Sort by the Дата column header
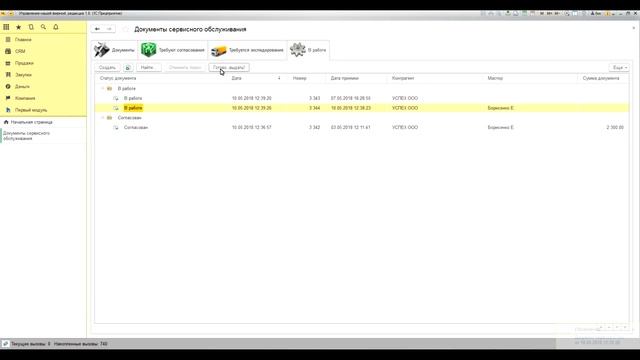The image size is (640, 360). 237,78
